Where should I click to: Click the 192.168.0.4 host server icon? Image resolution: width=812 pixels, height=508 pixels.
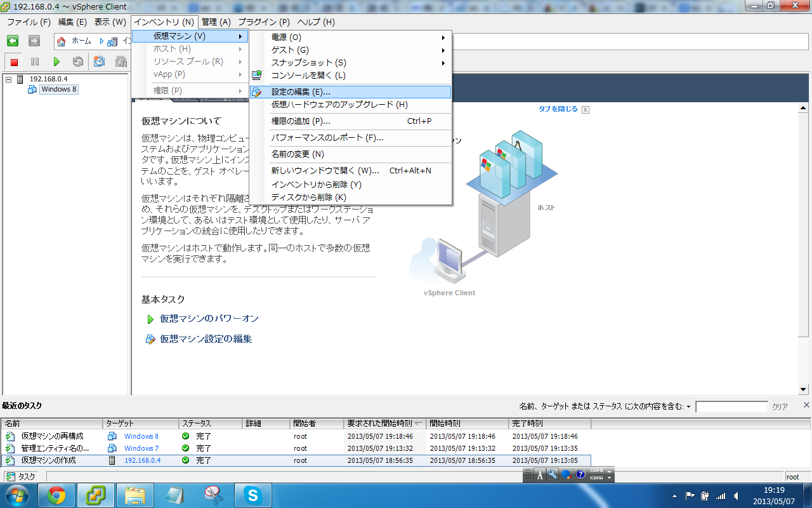pos(20,79)
